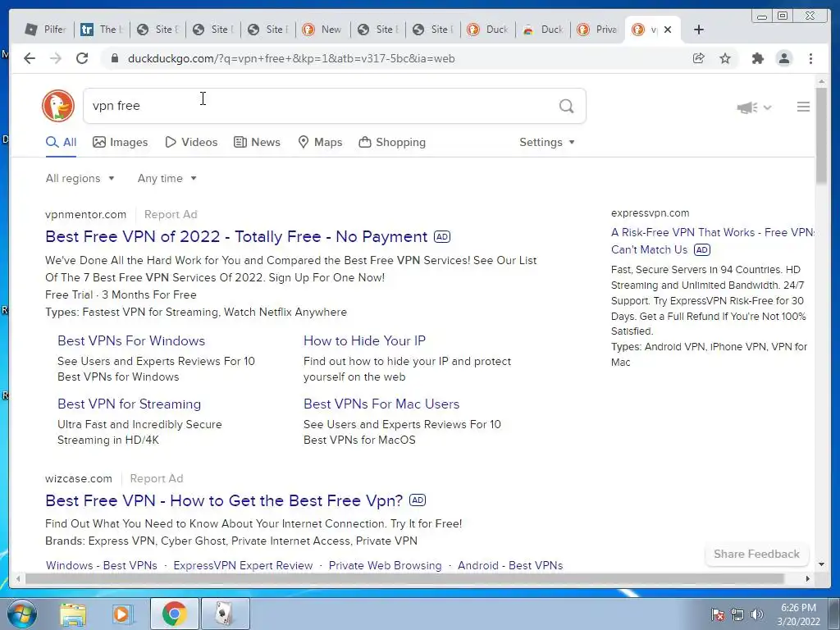This screenshot has height=630, width=840.
Task: Expand the Any time filter dropdown
Action: click(167, 178)
